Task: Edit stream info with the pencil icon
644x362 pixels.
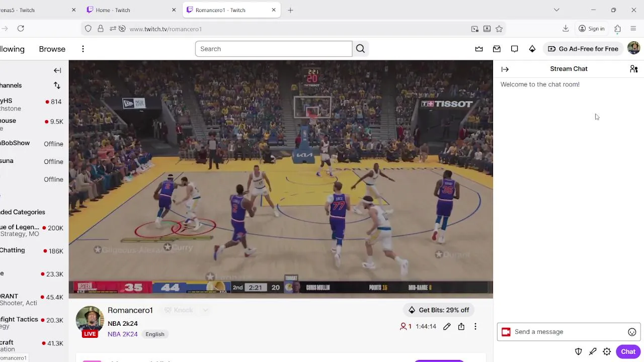Action: pyautogui.click(x=447, y=327)
